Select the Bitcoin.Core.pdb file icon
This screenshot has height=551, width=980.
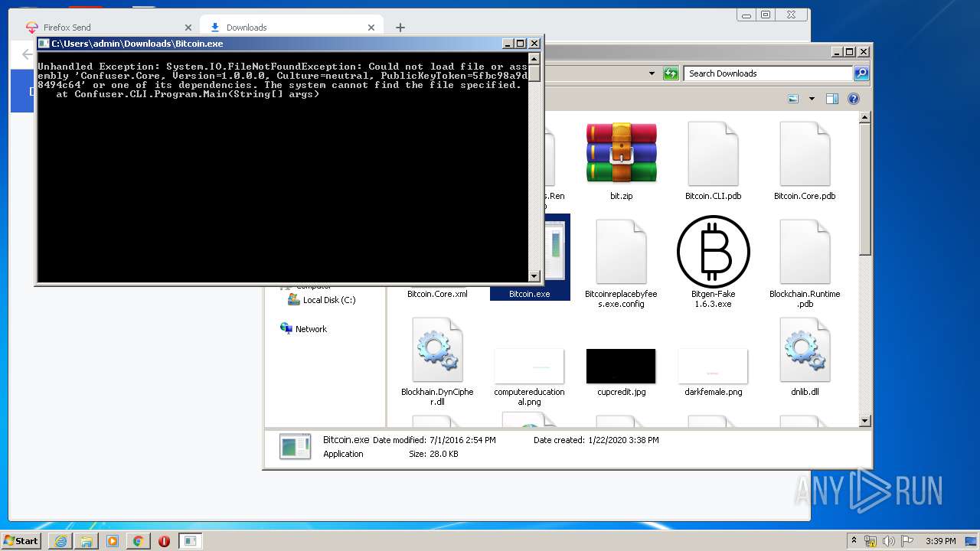pyautogui.click(x=805, y=153)
